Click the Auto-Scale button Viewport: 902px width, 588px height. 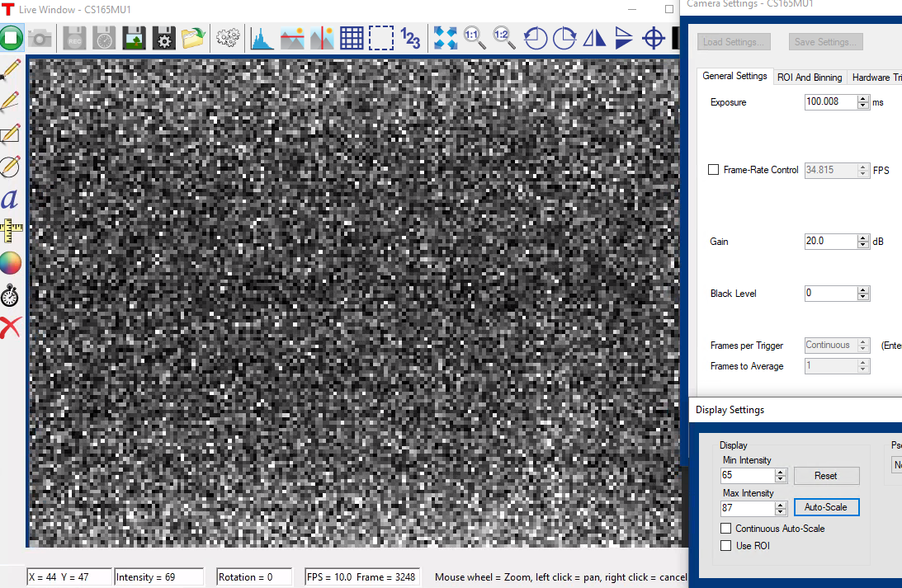pyautogui.click(x=826, y=508)
